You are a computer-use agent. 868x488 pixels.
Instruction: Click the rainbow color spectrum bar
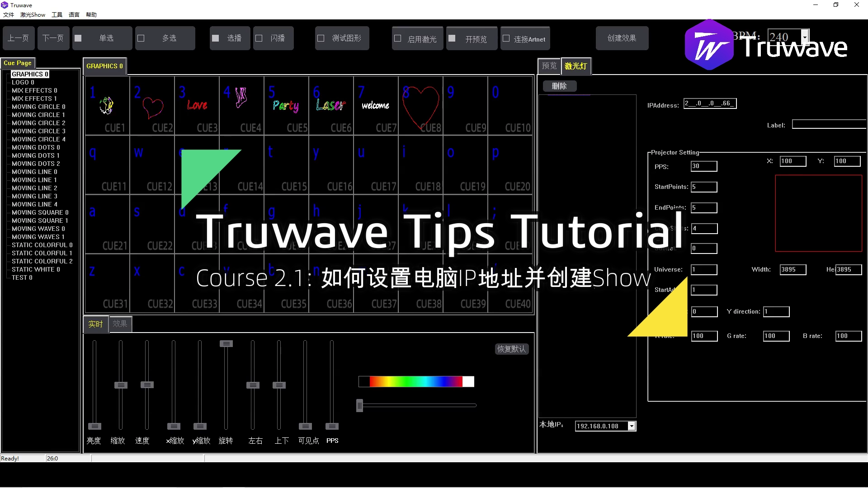pyautogui.click(x=416, y=382)
